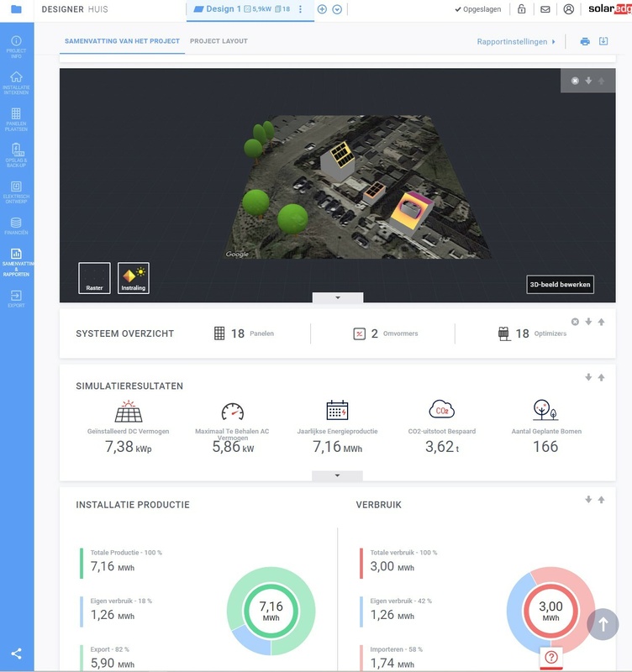Open design list dropdown circle arrow
The width and height of the screenshot is (632, 672).
[338, 9]
